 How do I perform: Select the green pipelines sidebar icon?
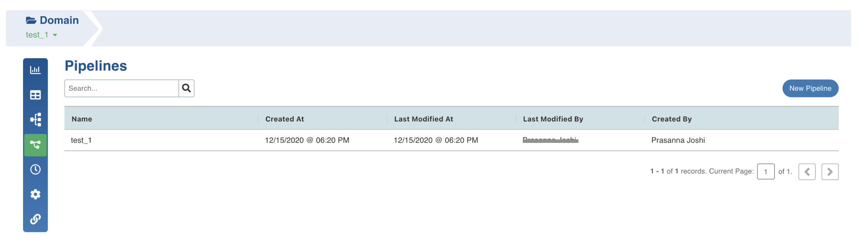click(35, 145)
